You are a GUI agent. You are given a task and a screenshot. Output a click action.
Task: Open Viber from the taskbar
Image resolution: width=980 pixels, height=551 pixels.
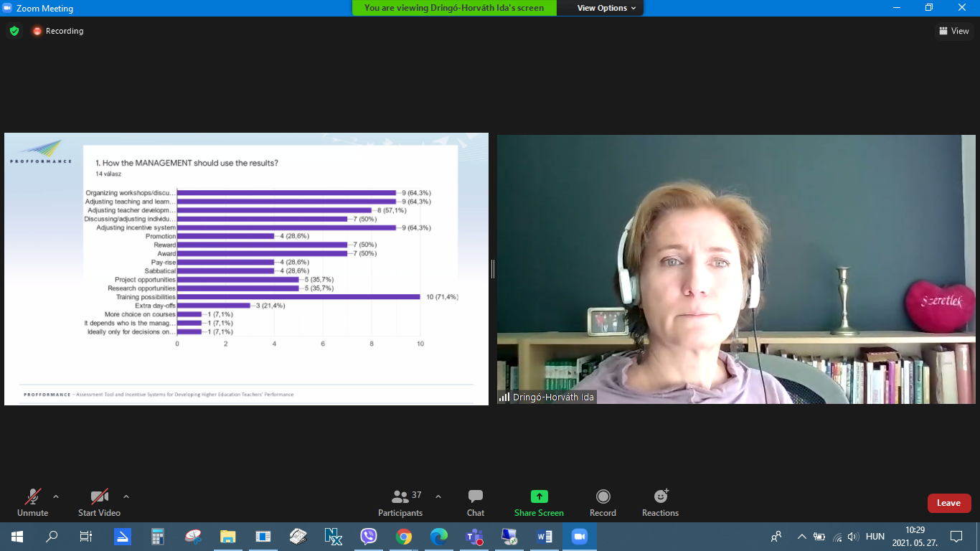[369, 536]
